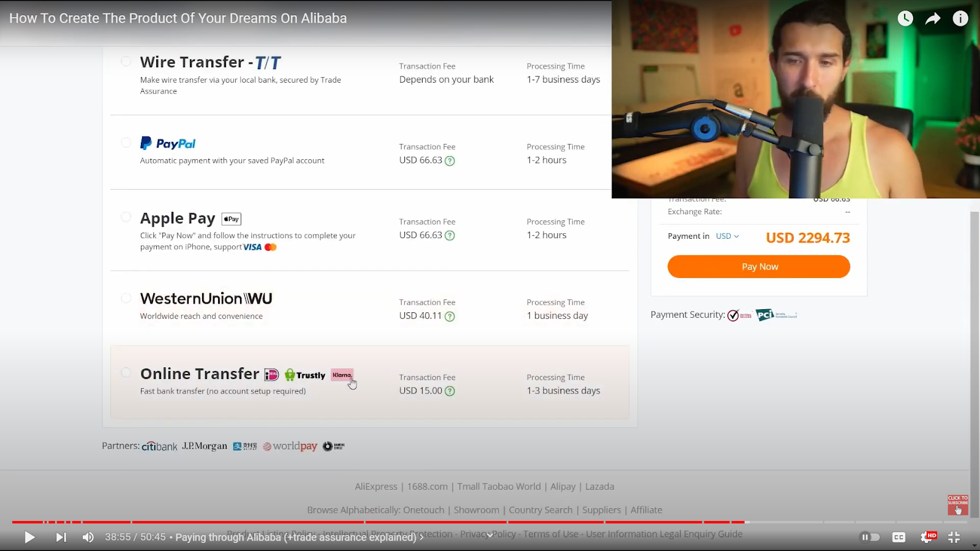Viewport: 980px width, 551px height.
Task: Open Online Transfer fee help icon
Action: tap(450, 391)
